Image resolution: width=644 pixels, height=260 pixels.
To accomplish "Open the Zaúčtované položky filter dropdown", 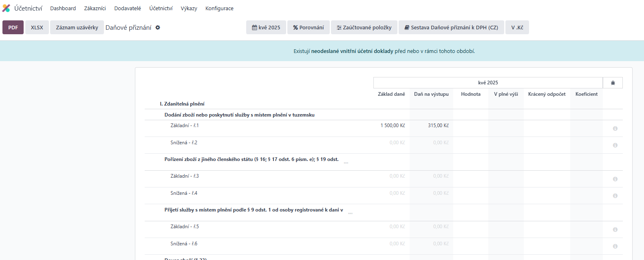I will pyautogui.click(x=364, y=28).
